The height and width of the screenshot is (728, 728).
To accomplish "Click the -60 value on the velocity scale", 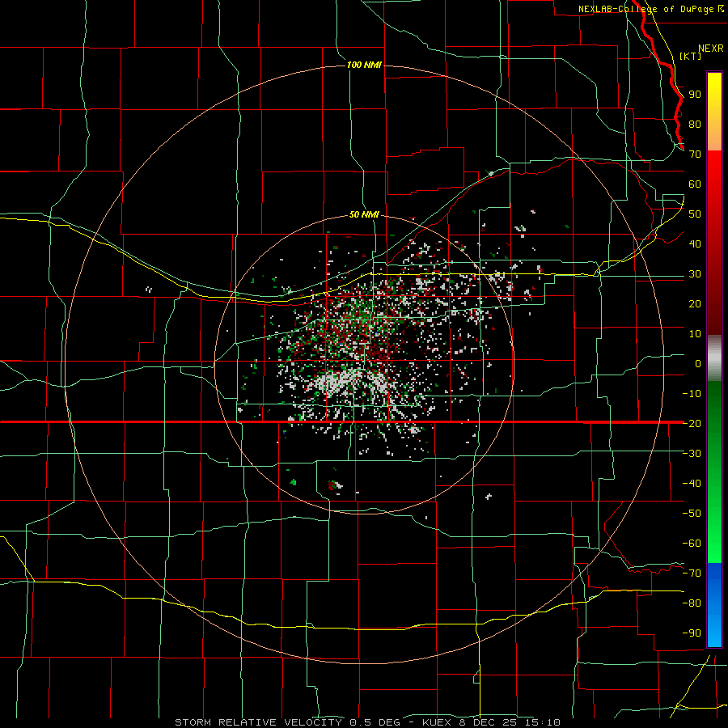I will point(692,544).
